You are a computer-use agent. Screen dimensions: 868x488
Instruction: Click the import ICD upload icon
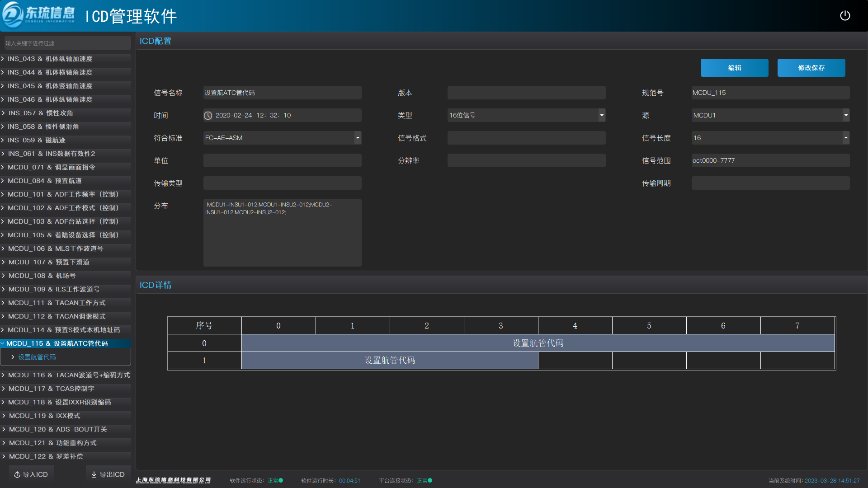click(x=17, y=474)
